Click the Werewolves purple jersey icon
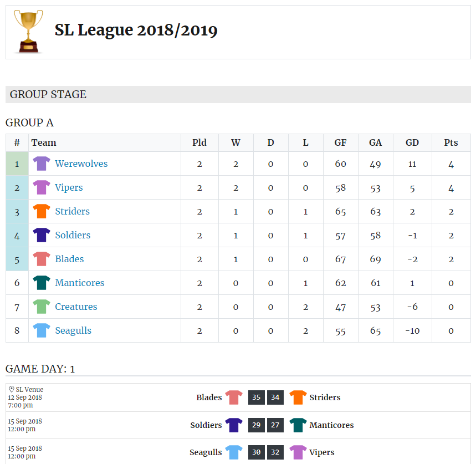Screen dimensions: 476x464 click(42, 164)
